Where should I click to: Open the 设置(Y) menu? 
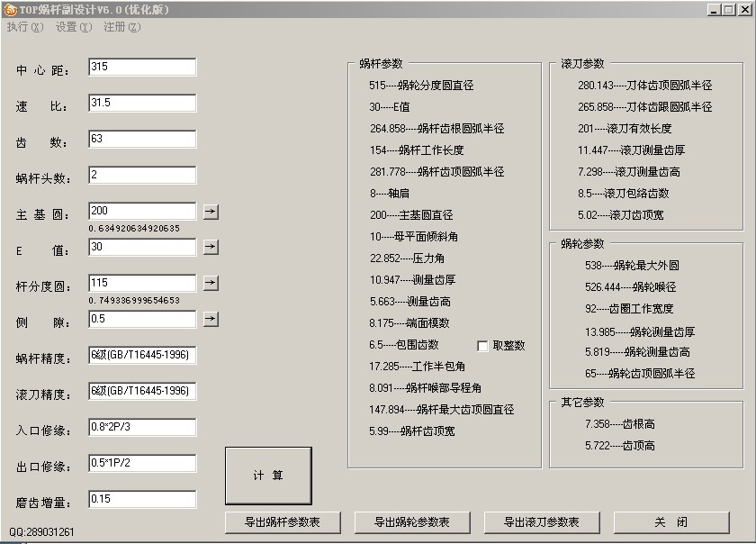click(x=73, y=27)
